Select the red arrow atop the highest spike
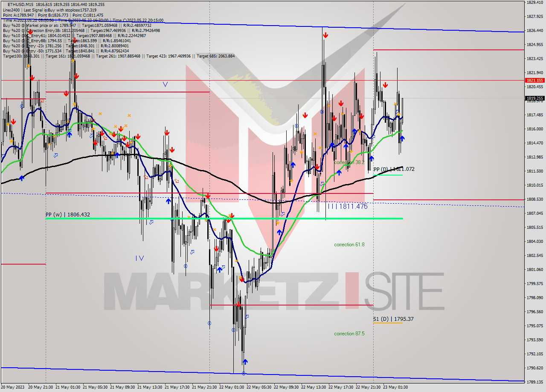 point(325,35)
